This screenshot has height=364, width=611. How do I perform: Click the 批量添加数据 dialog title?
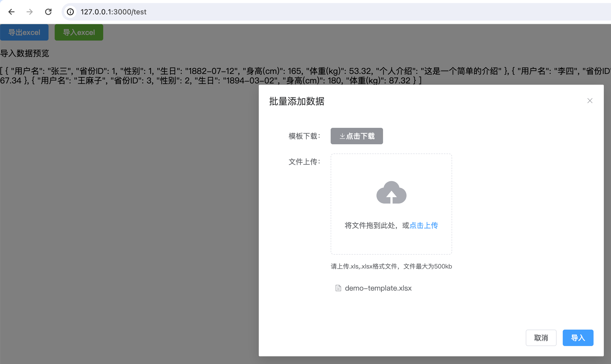tap(297, 101)
